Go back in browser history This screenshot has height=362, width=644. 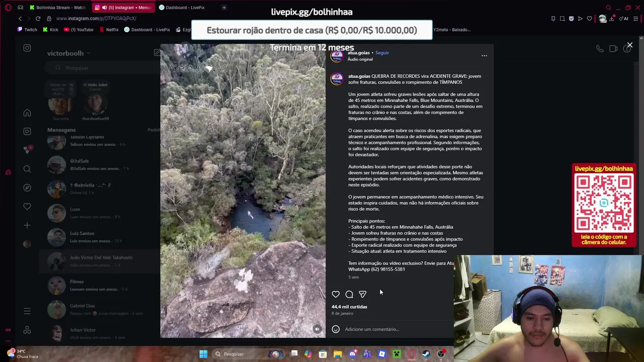pyautogui.click(x=20, y=19)
